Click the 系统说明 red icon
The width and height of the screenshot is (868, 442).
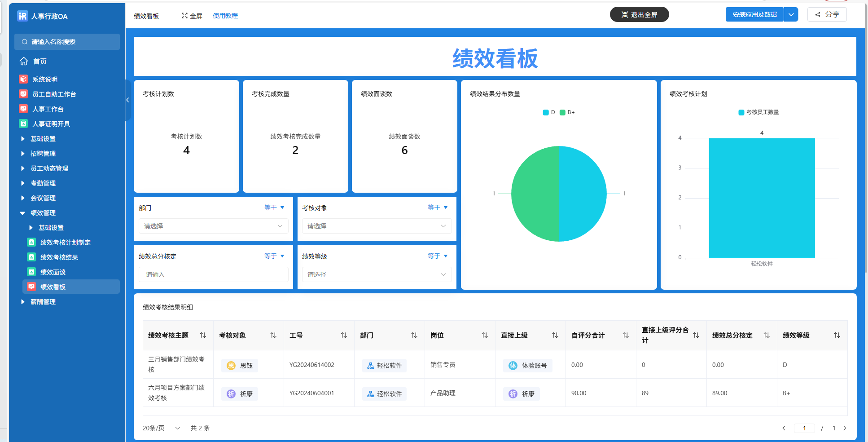(x=23, y=79)
